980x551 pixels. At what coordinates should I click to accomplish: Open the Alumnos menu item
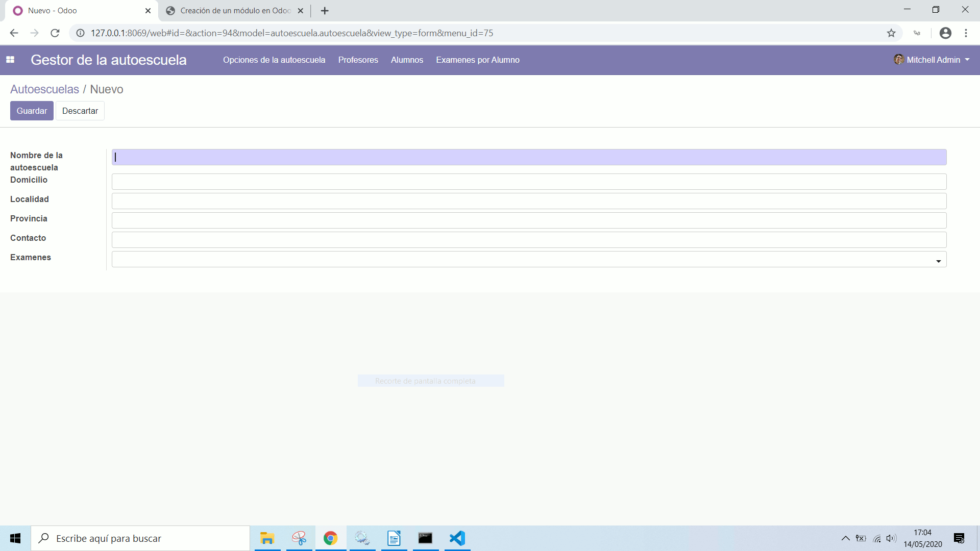click(x=407, y=60)
